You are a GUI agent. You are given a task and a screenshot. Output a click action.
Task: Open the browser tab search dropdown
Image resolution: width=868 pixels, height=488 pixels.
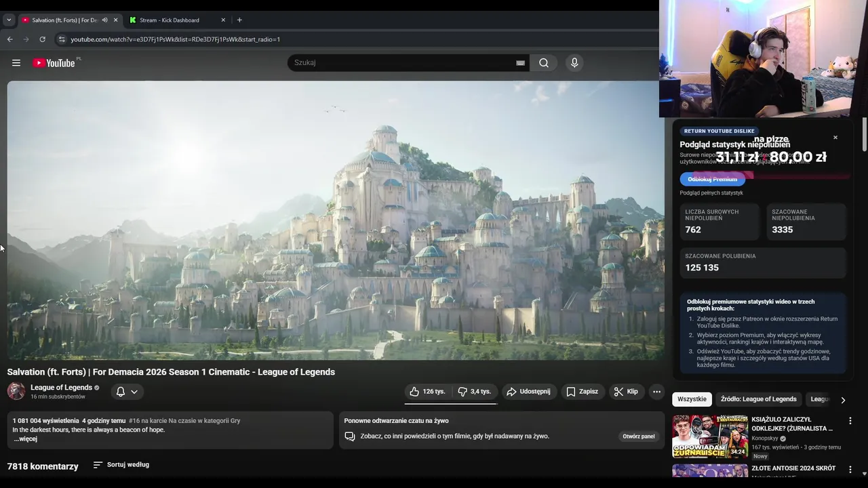click(x=9, y=20)
